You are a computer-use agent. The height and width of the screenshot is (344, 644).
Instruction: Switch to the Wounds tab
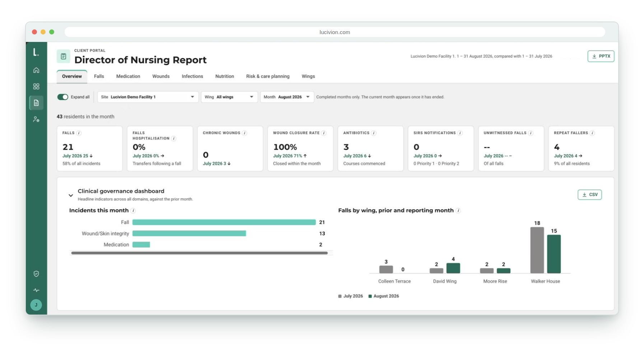point(161,76)
